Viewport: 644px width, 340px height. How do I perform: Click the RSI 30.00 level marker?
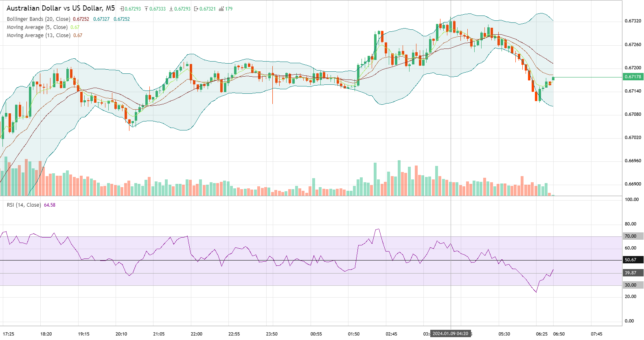[x=633, y=285]
